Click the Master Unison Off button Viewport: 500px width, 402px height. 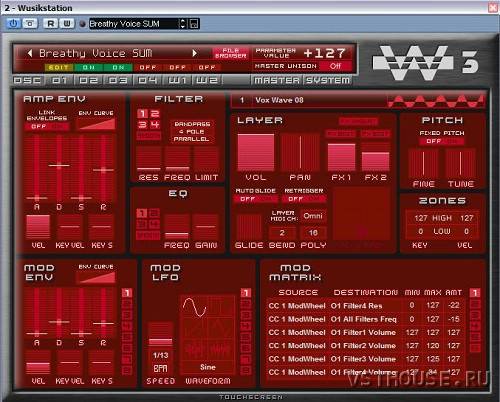[x=335, y=66]
